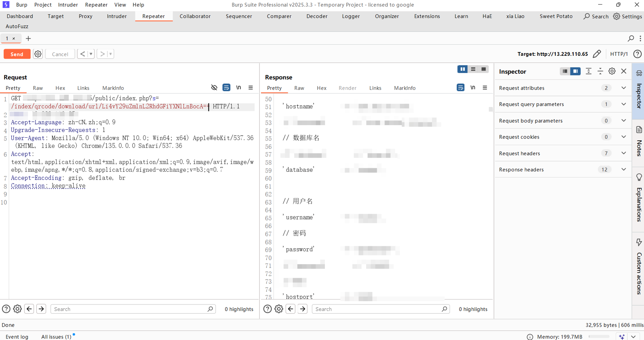Image resolution: width=644 pixels, height=340 pixels.
Task: Expand all Inspector sections
Action: coord(589,71)
